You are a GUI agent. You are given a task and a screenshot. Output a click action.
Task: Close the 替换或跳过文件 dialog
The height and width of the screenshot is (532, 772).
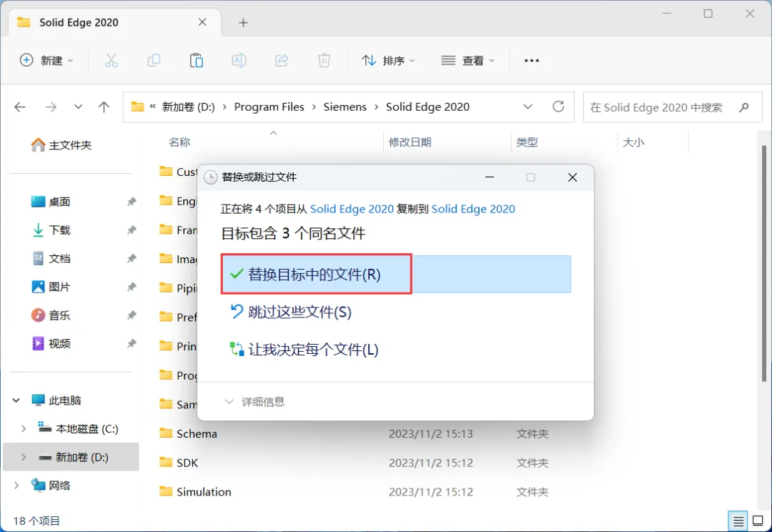(x=572, y=177)
